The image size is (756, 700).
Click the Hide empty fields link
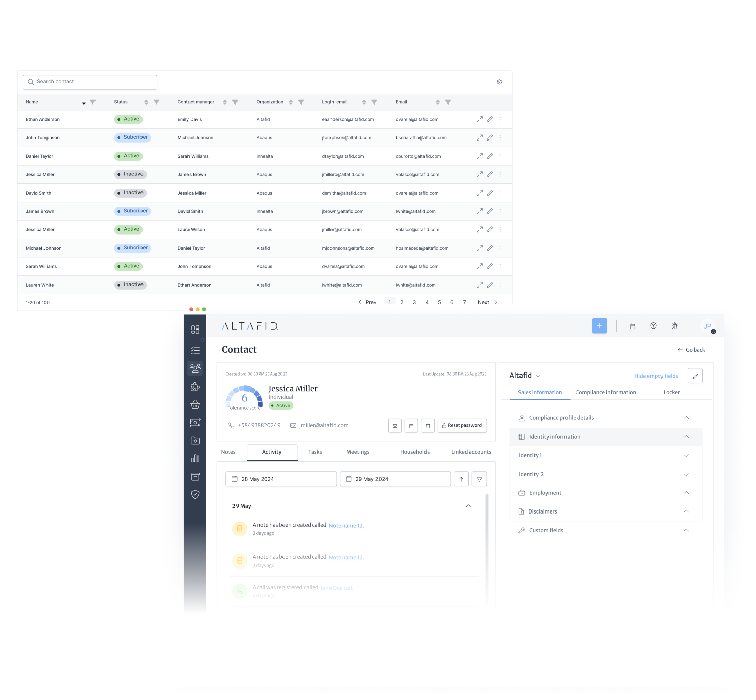click(656, 376)
